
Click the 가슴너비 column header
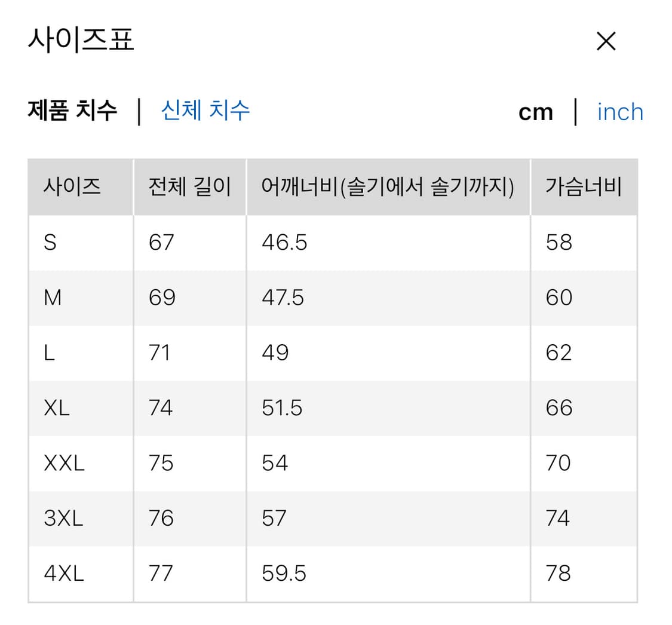coord(582,186)
